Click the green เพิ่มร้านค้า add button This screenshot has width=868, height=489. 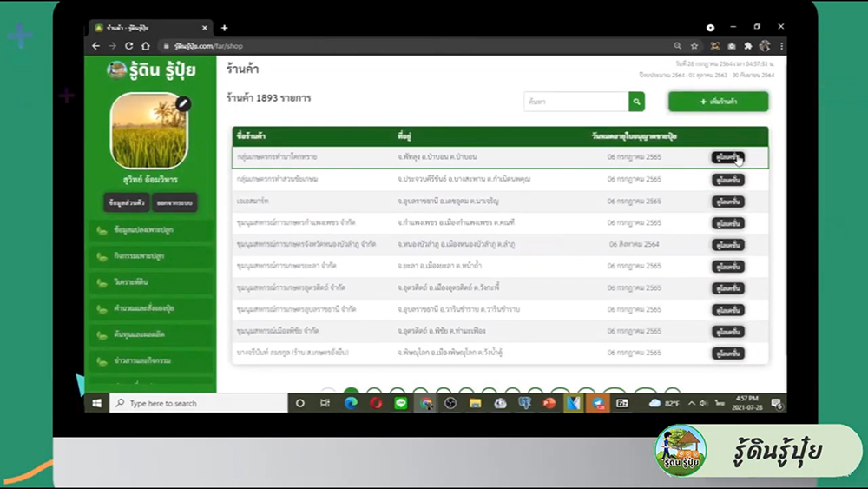(x=718, y=102)
